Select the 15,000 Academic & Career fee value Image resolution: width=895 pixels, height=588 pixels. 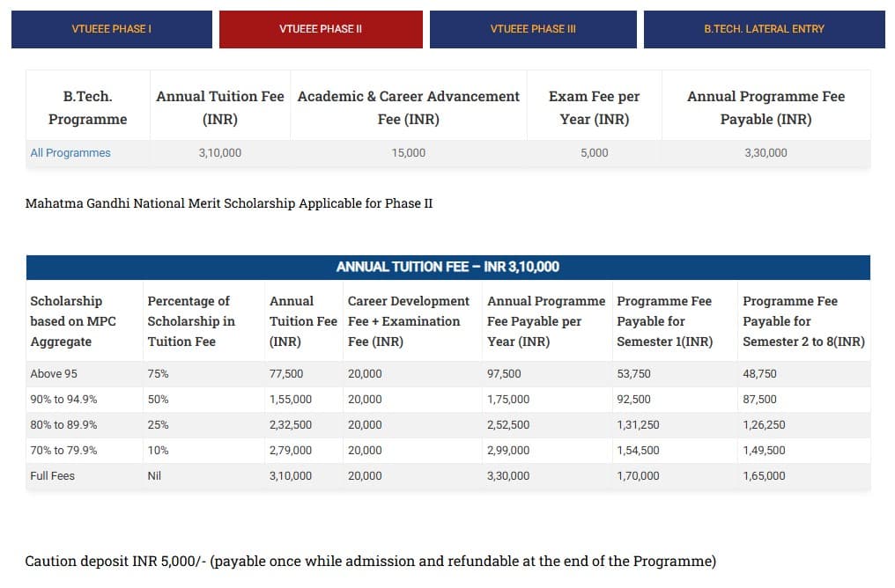[408, 153]
